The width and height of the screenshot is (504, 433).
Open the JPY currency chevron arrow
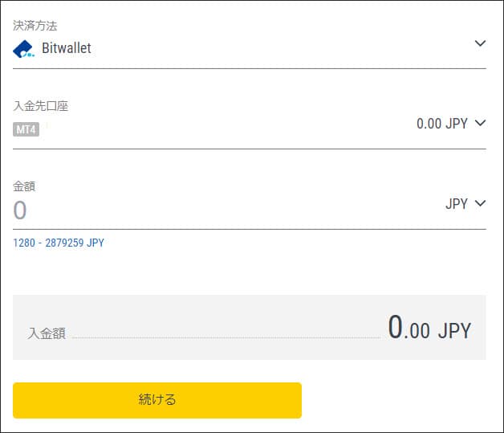point(480,203)
